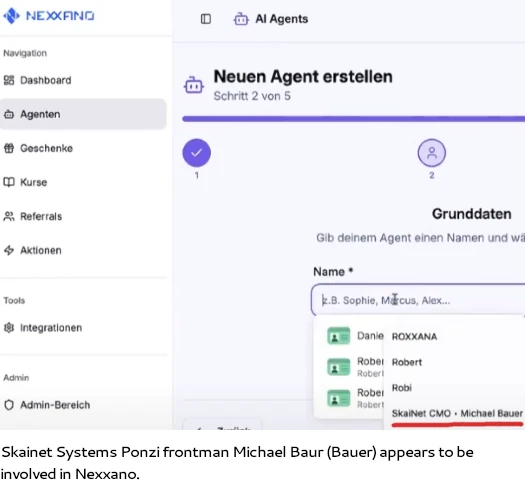Choose the Danie autofill contact entry

(354, 336)
